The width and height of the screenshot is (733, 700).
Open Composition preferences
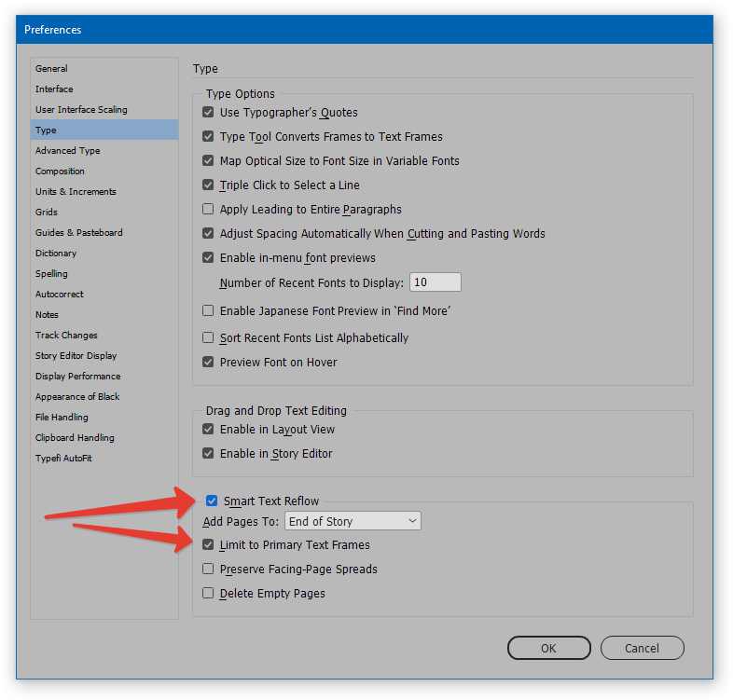tap(104, 172)
